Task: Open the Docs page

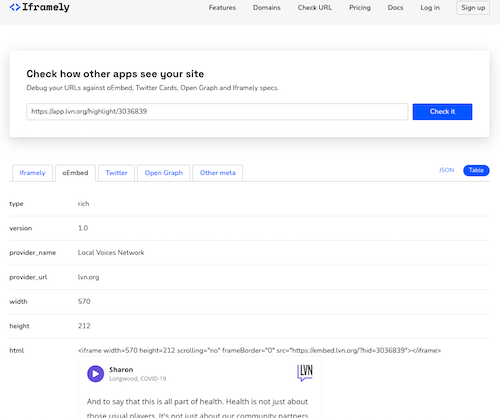Action: [x=395, y=8]
